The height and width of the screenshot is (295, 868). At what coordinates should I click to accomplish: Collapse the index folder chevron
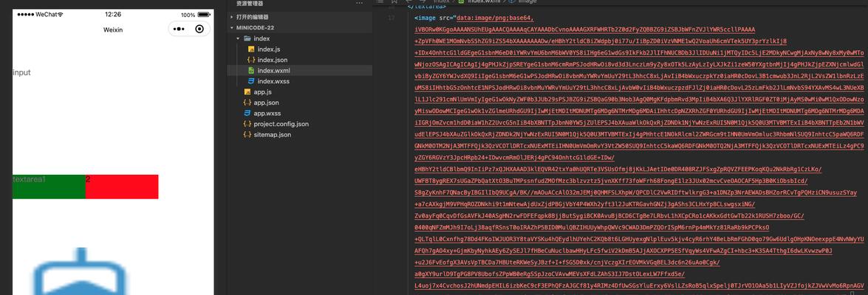[239, 38]
